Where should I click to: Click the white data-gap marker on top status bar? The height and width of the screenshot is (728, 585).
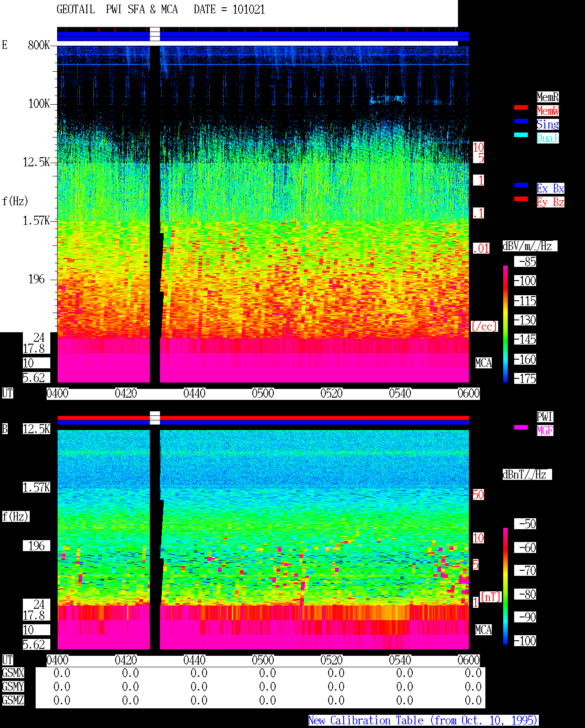coord(155,34)
